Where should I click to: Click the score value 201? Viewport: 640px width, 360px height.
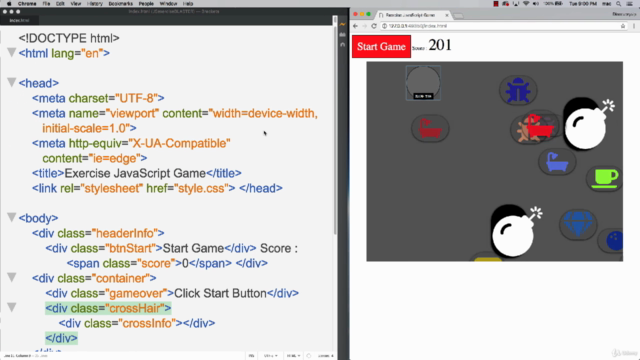(x=440, y=45)
